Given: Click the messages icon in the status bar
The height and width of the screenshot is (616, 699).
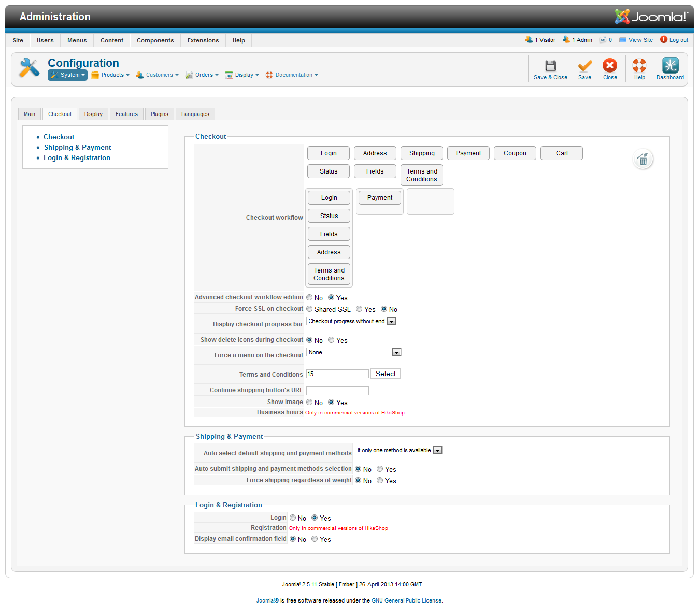Looking at the screenshot, I should click(x=603, y=40).
